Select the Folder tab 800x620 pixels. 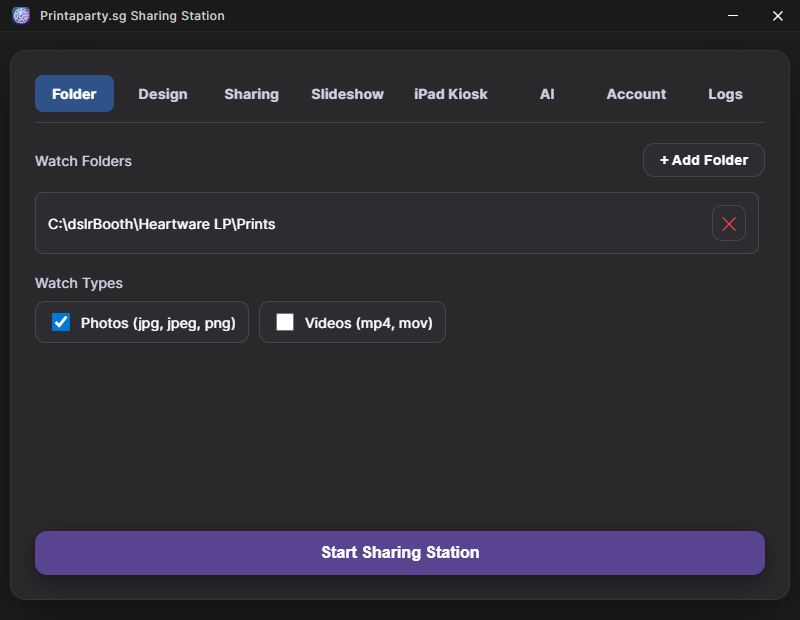[74, 94]
